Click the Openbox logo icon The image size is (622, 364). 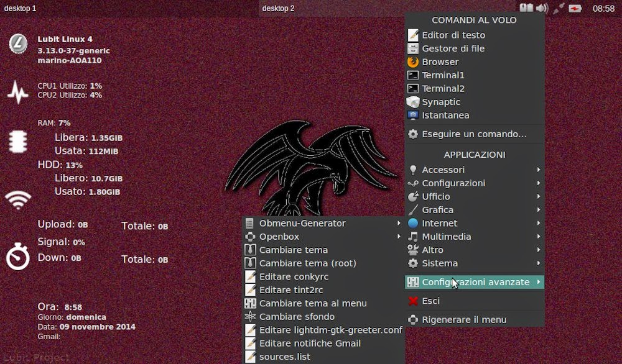250,237
